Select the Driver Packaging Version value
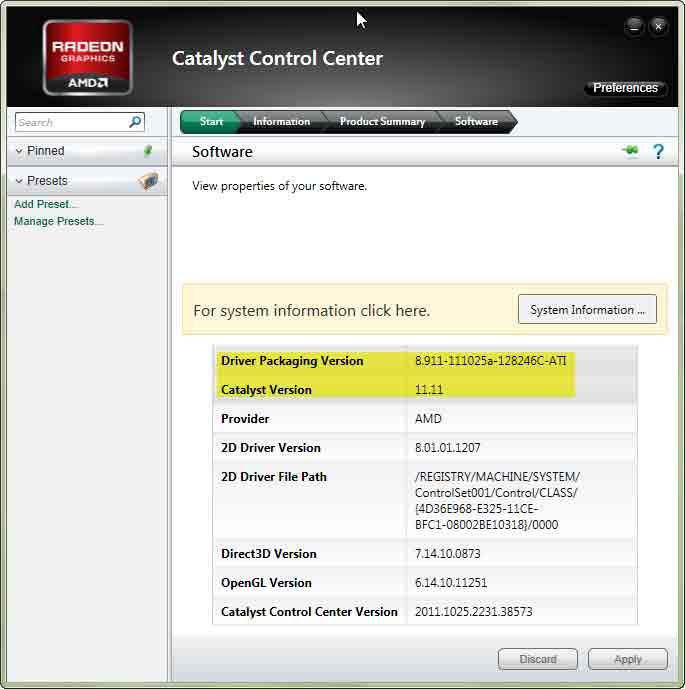The height and width of the screenshot is (689, 685). tap(490, 361)
